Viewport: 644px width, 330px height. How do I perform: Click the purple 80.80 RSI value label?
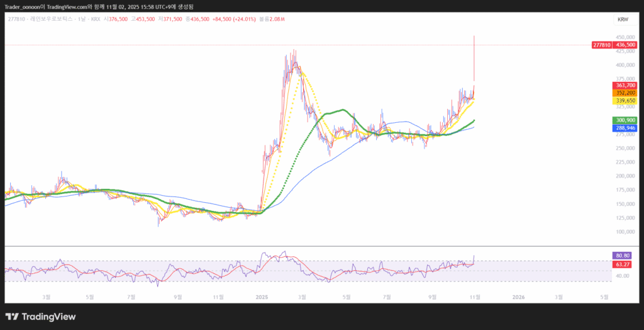coord(624,256)
